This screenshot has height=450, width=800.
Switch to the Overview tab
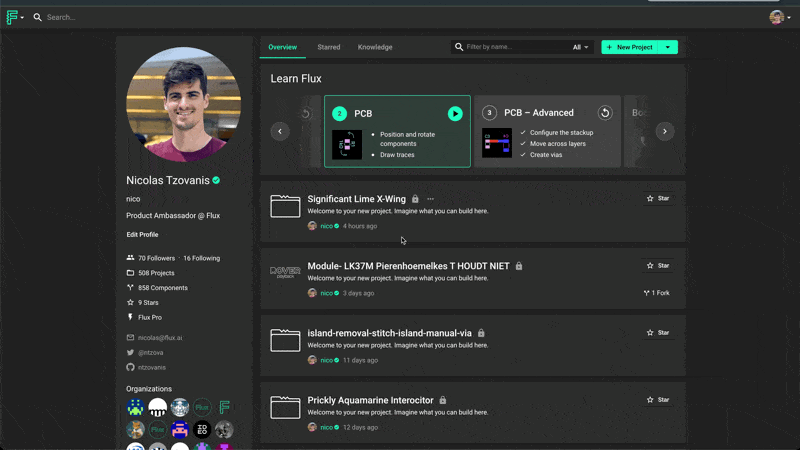pyautogui.click(x=282, y=47)
